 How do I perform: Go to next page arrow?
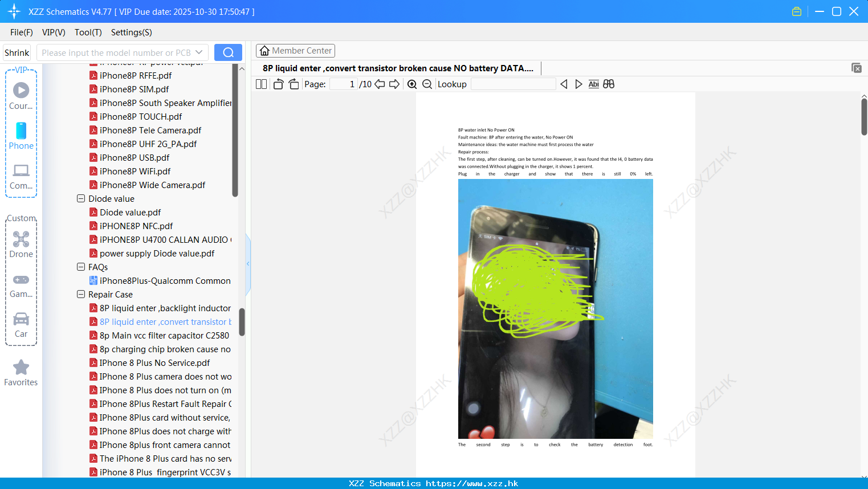pos(394,84)
